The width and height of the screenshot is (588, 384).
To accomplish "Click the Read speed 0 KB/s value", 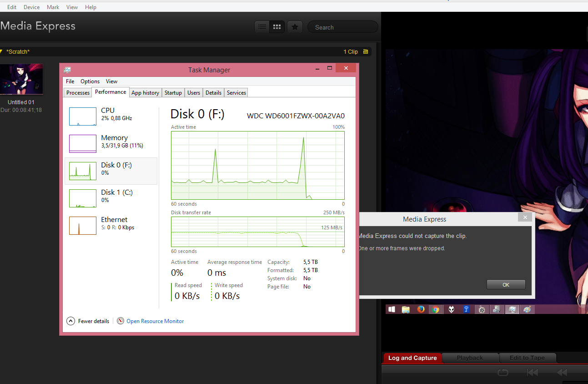I will click(x=187, y=296).
